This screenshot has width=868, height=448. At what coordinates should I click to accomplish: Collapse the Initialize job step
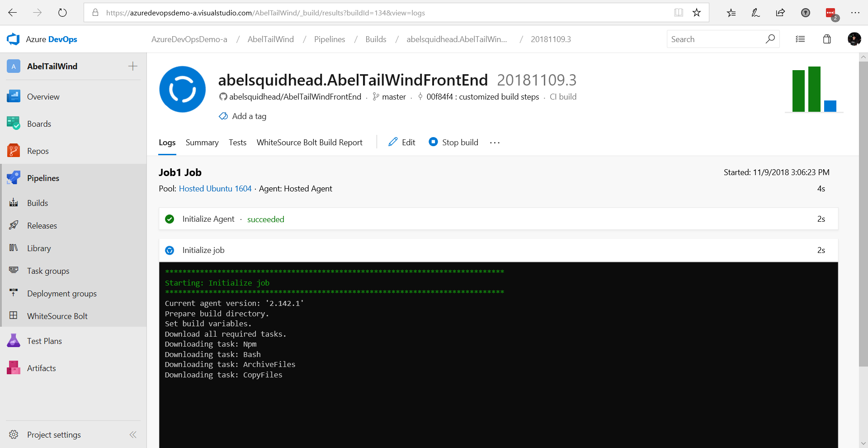(x=498, y=250)
